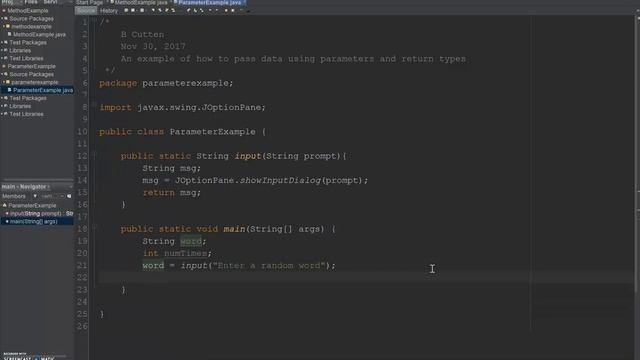
Task: Click the 'showInputDialog' method call
Action: [x=280, y=180]
